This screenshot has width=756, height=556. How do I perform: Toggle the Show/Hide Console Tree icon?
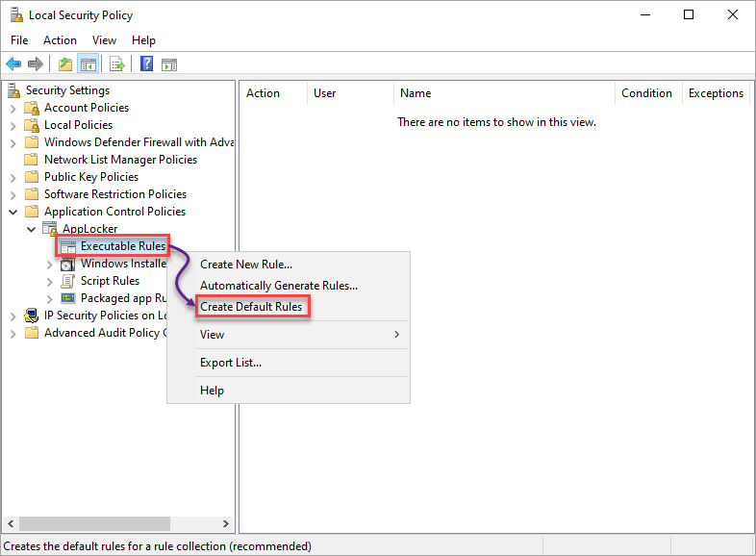click(x=88, y=63)
